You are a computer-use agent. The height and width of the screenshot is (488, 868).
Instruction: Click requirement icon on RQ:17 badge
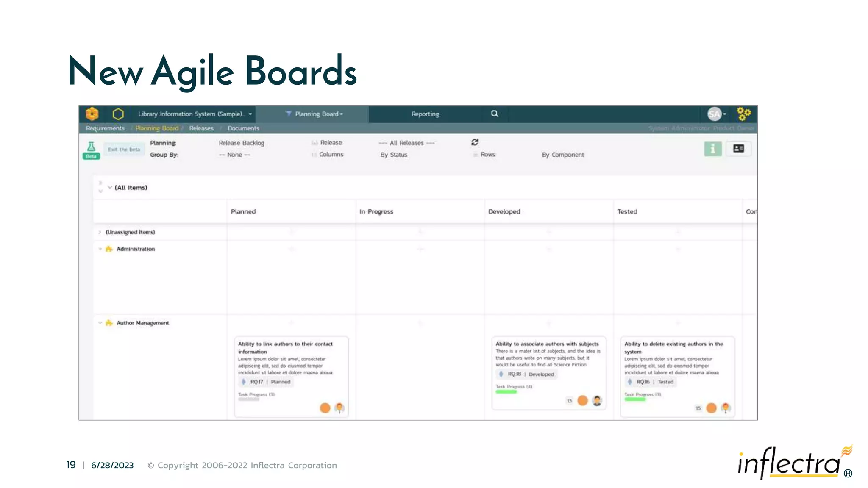[244, 382]
